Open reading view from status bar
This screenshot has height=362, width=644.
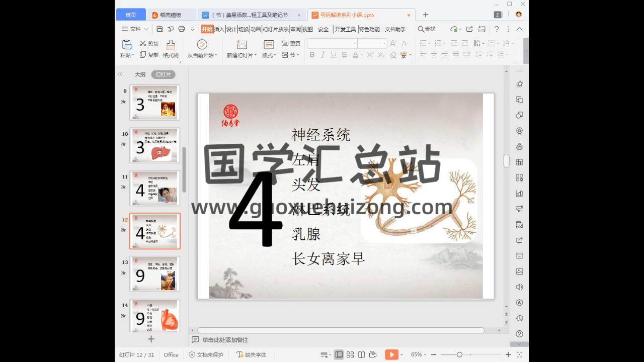[x=361, y=355]
